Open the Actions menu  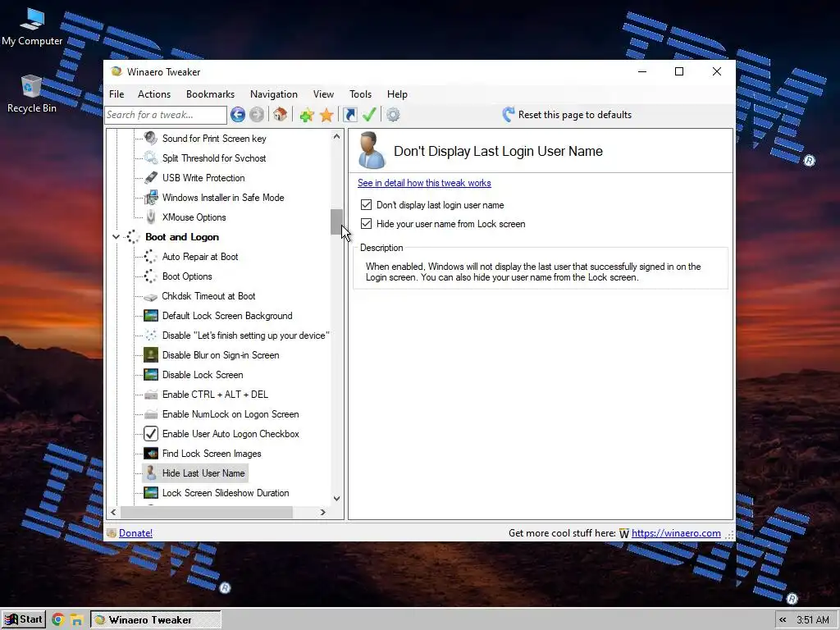[154, 94]
